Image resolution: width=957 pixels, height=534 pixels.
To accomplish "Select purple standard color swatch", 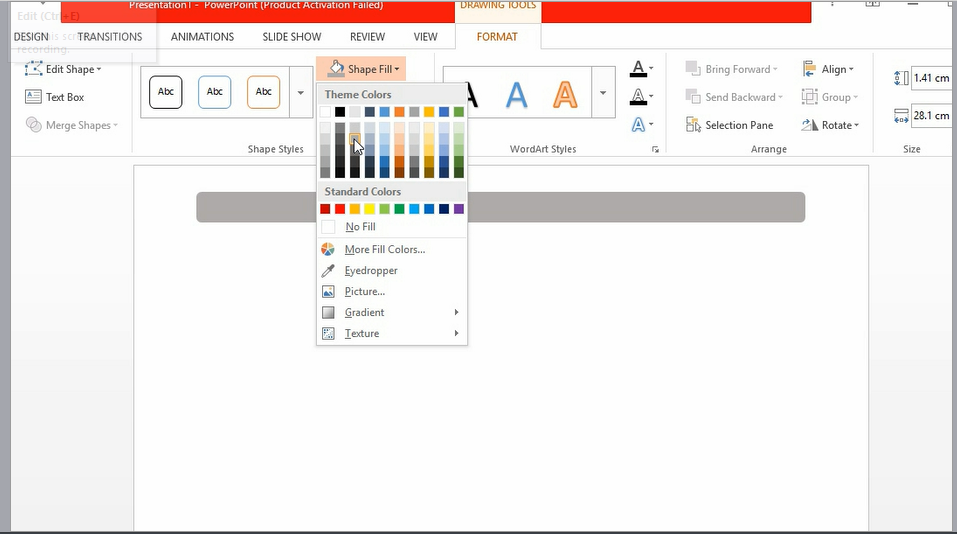I will 459,209.
